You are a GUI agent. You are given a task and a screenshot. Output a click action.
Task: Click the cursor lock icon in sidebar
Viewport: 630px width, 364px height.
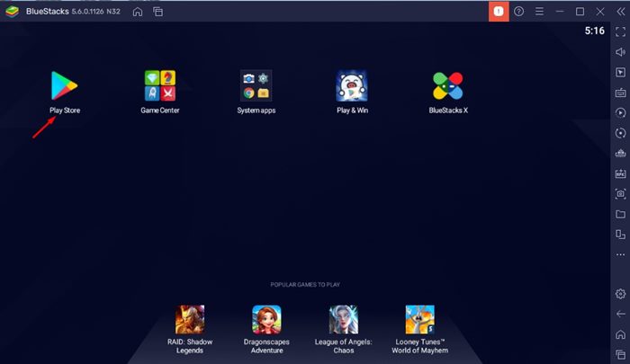(620, 72)
